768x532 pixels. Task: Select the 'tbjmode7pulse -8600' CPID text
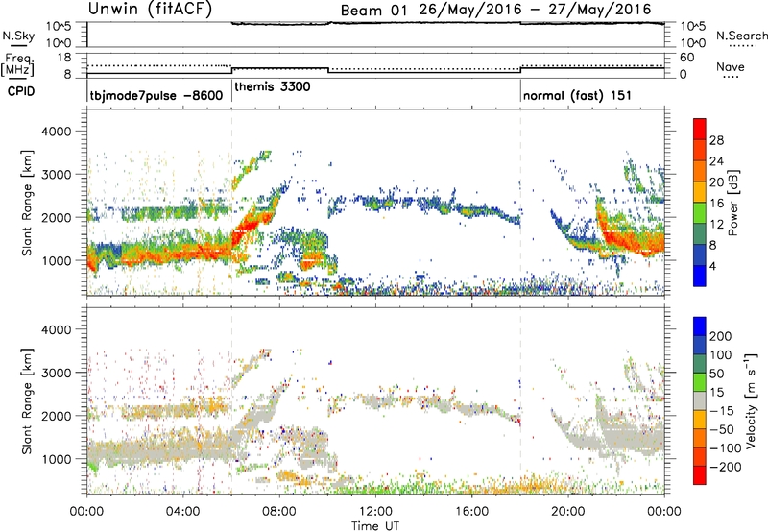156,95
